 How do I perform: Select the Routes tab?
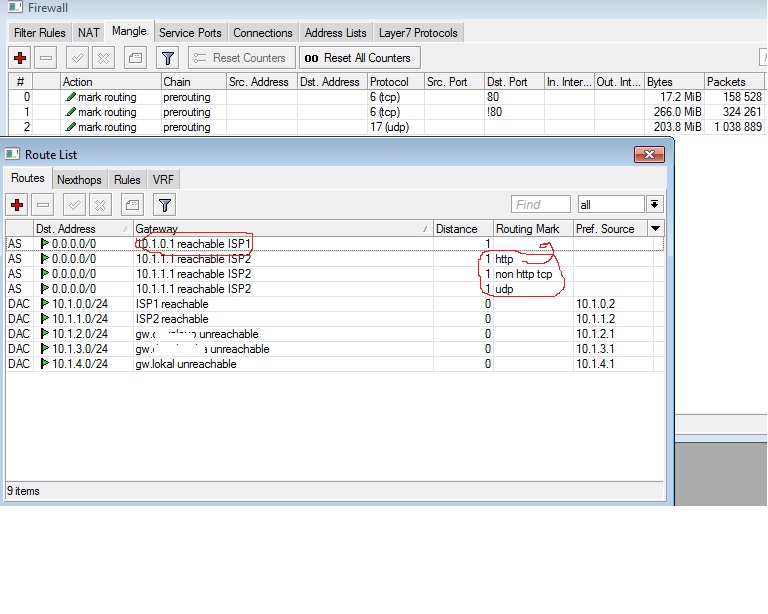pyautogui.click(x=28, y=178)
